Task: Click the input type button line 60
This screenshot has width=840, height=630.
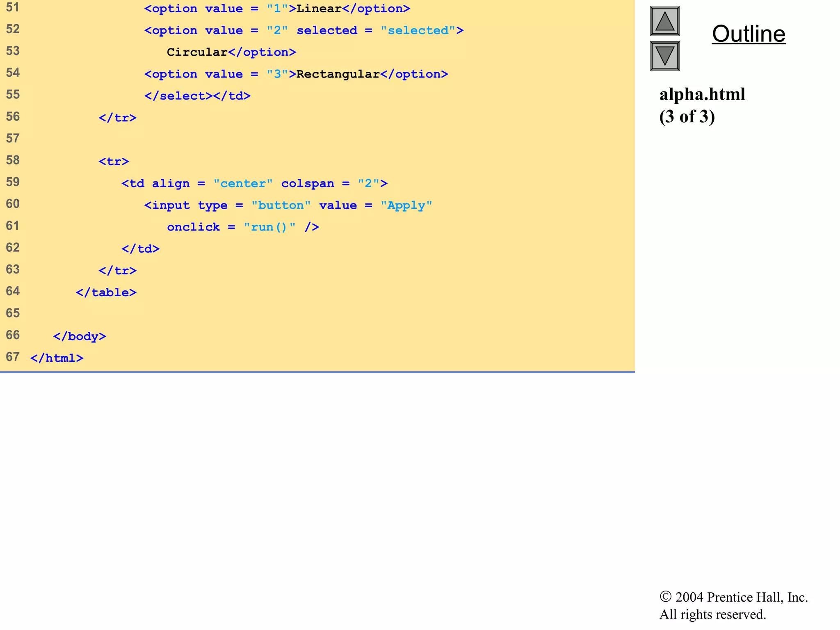Action: coord(288,205)
